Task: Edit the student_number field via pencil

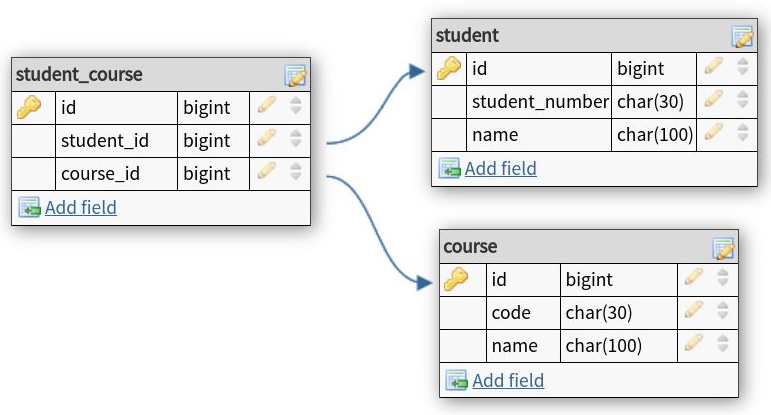Action: point(713,100)
